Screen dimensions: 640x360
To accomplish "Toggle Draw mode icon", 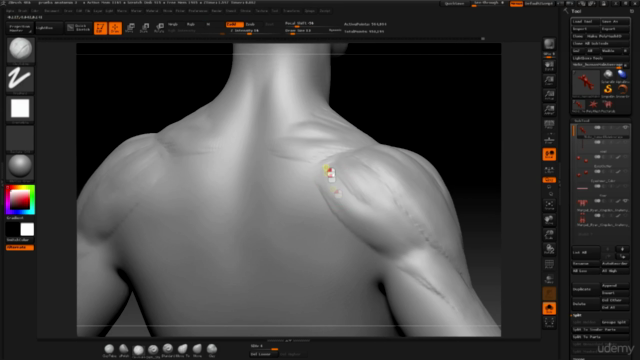I will pos(115,28).
